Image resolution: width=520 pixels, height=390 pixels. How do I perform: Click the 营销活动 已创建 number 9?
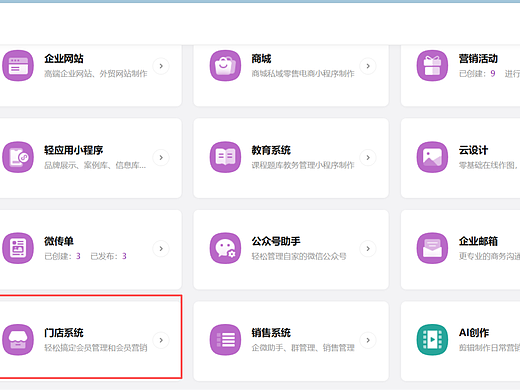[x=493, y=73]
